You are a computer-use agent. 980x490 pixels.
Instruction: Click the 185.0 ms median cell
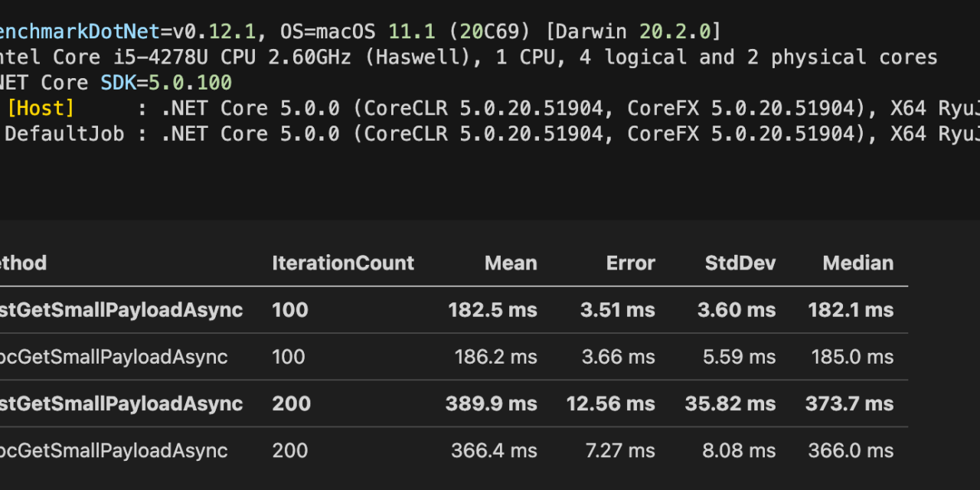point(853,357)
